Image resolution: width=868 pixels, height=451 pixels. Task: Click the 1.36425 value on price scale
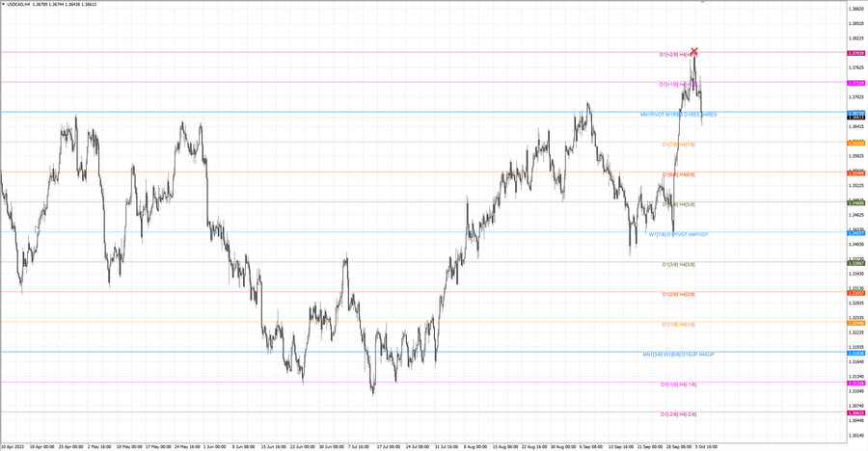pyautogui.click(x=857, y=126)
